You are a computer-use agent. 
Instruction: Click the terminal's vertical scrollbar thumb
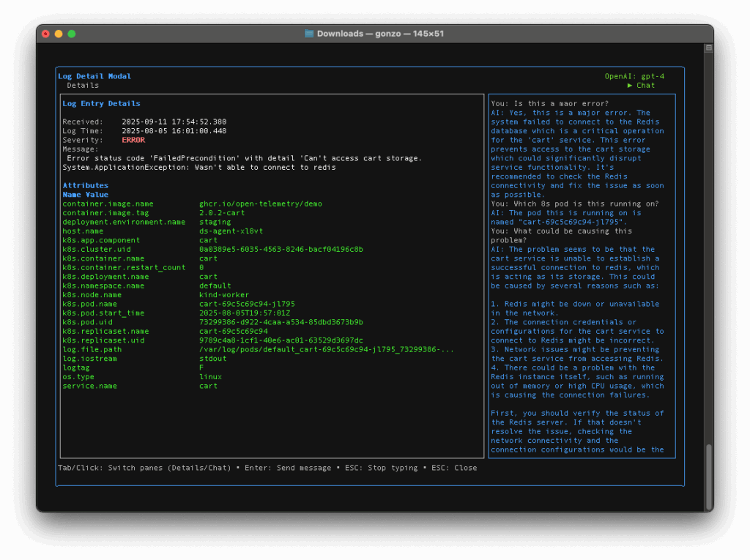point(708,476)
